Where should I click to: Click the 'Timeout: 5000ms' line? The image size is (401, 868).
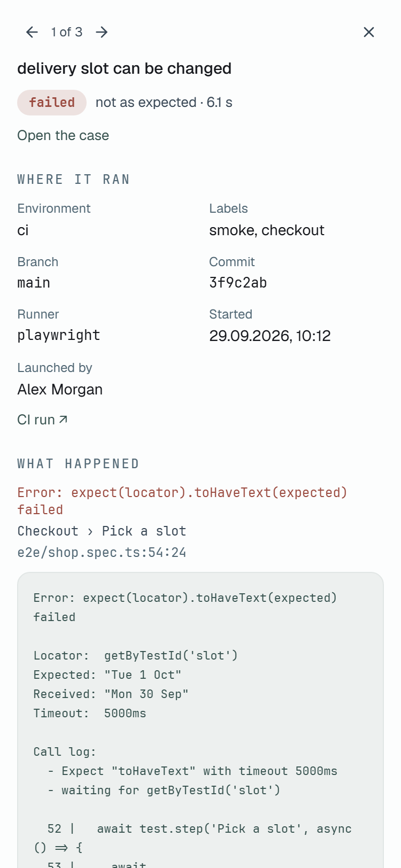point(89,714)
